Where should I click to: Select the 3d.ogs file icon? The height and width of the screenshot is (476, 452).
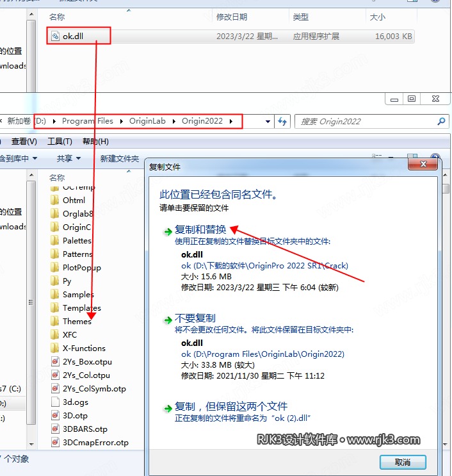[55, 402]
